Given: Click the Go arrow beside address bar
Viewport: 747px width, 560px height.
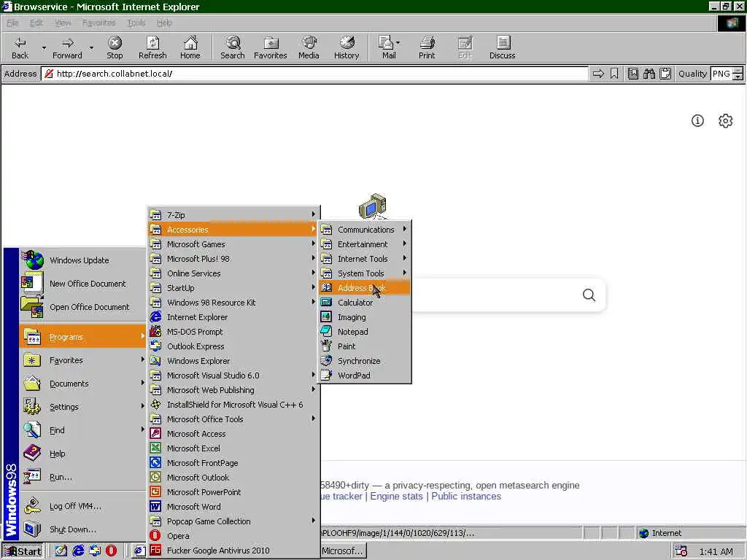Looking at the screenshot, I should pyautogui.click(x=598, y=74).
